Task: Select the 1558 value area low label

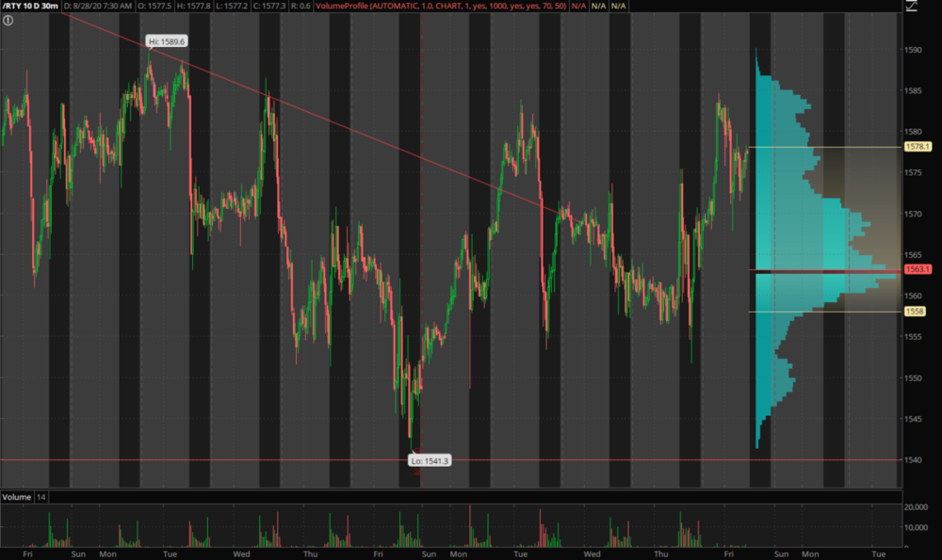Action: tap(915, 312)
